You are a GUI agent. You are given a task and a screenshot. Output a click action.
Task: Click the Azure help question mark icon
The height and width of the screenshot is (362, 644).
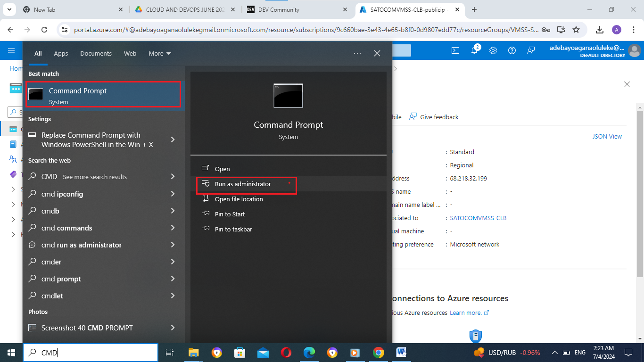click(x=512, y=50)
